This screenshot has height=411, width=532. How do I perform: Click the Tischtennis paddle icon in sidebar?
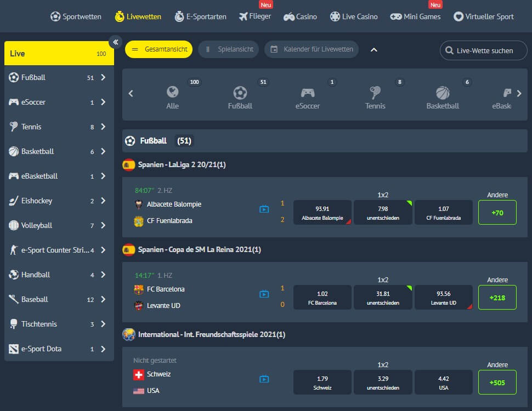coord(14,324)
